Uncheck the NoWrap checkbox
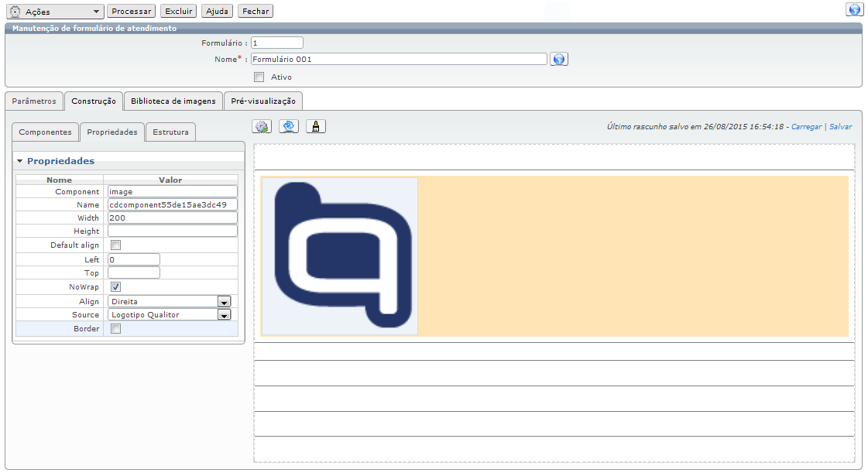 click(115, 287)
